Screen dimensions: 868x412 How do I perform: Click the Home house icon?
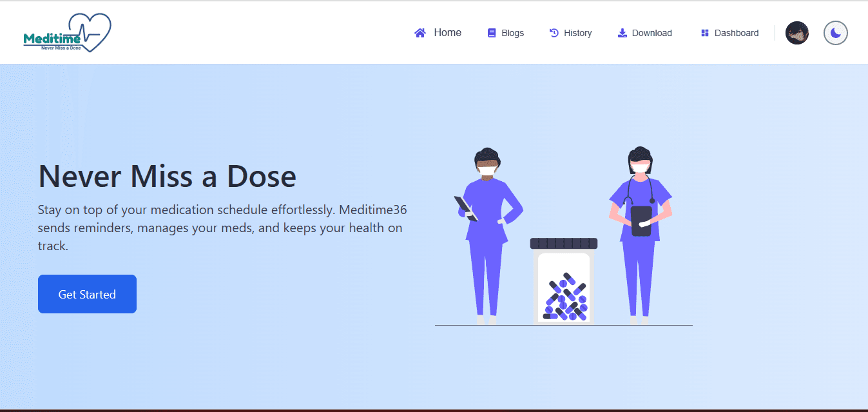(420, 32)
